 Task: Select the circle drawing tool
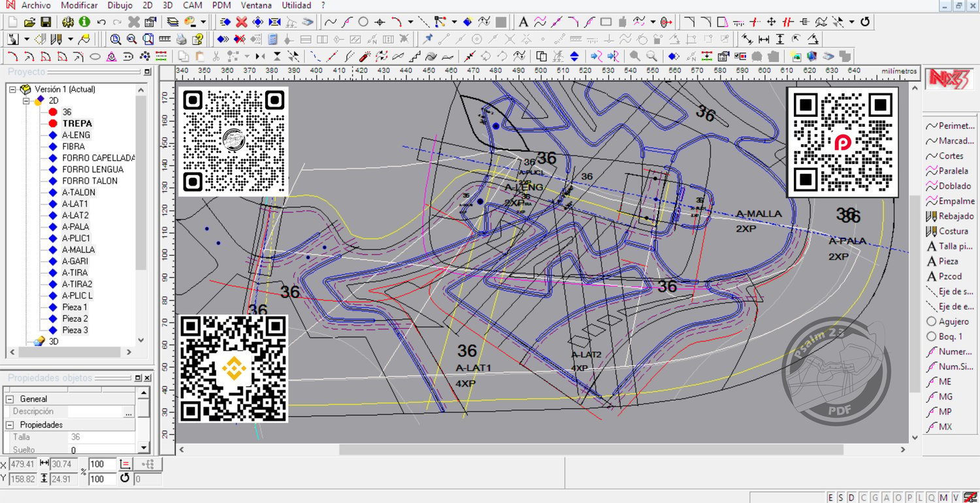pos(363,22)
